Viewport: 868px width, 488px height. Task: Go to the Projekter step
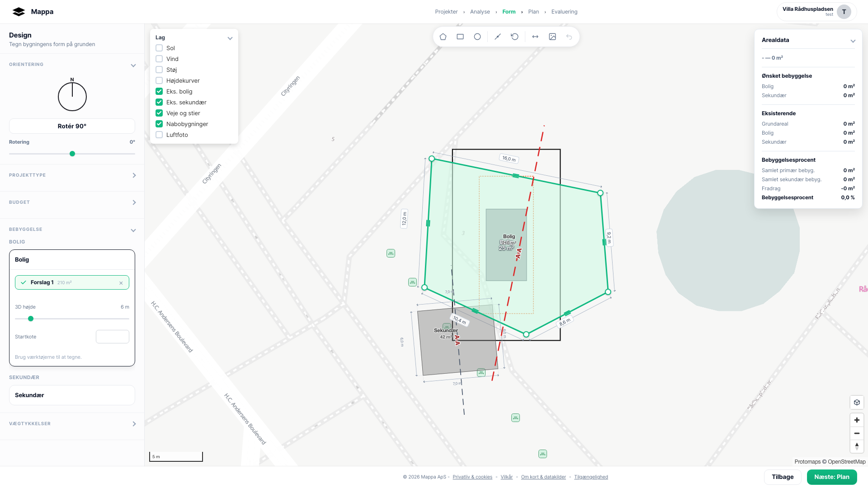[x=446, y=12]
